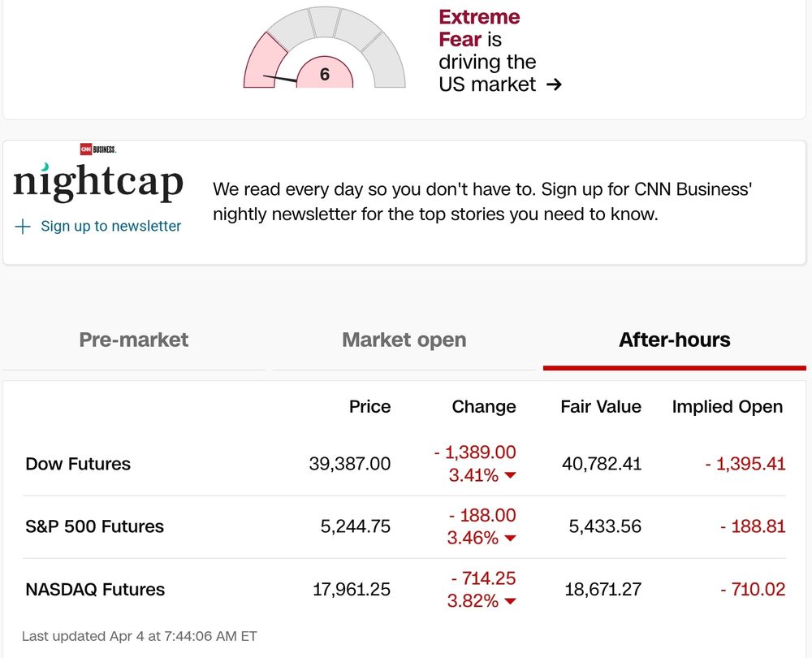This screenshot has width=812, height=658.
Task: Click the arrow after 'US market'
Action: (x=554, y=84)
